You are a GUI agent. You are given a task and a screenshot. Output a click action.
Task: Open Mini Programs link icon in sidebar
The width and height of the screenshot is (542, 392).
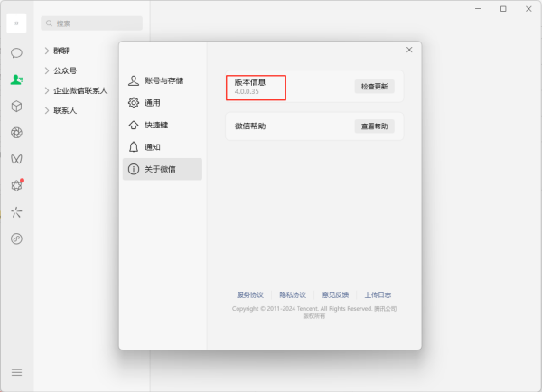click(16, 238)
